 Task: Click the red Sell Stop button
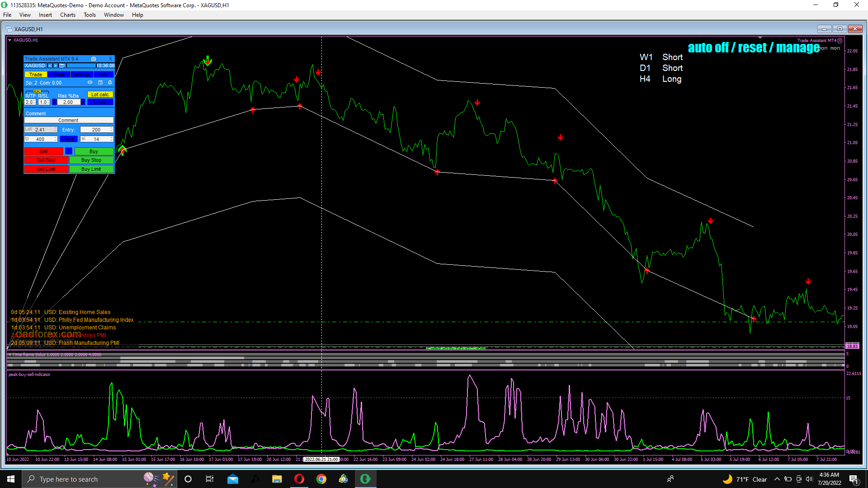pyautogui.click(x=46, y=160)
